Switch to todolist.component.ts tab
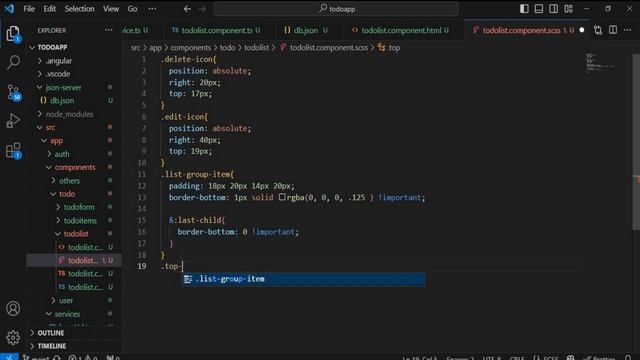This screenshot has width=640, height=360. click(x=216, y=30)
